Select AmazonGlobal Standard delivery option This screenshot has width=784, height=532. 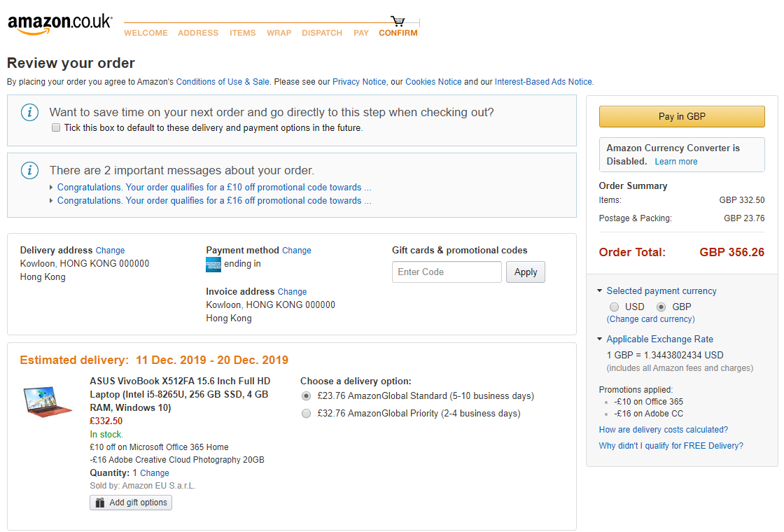pyautogui.click(x=306, y=396)
